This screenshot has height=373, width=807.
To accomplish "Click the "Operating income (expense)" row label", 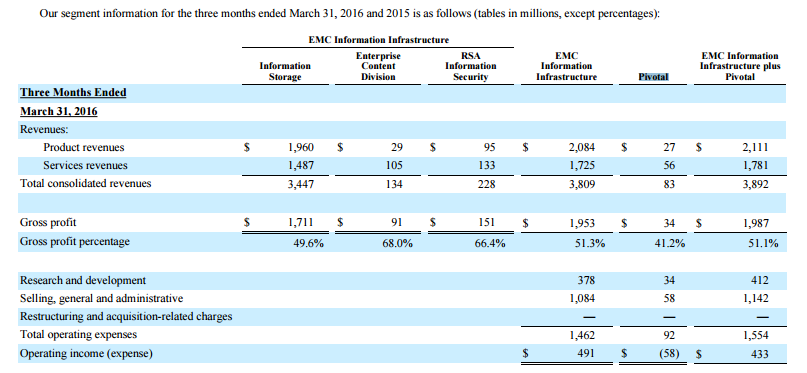I will [x=86, y=353].
